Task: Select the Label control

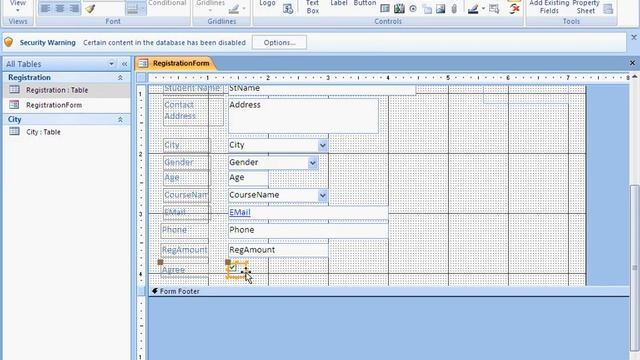Action: click(339, 3)
